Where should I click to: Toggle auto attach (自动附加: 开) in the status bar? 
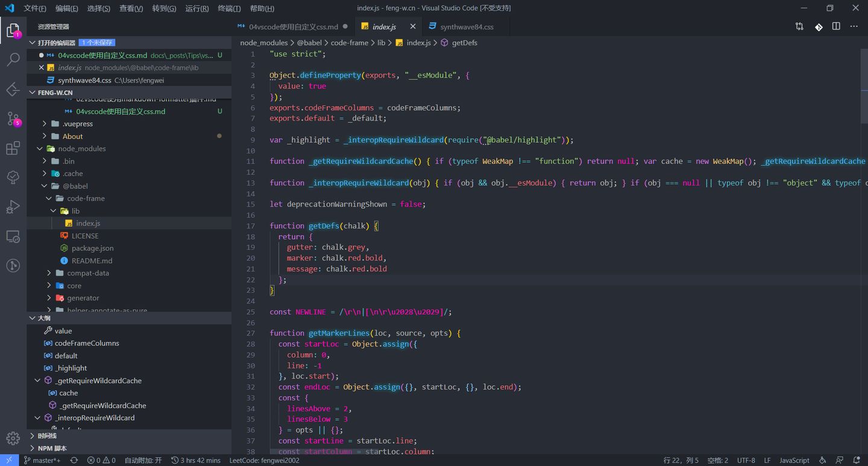143,460
